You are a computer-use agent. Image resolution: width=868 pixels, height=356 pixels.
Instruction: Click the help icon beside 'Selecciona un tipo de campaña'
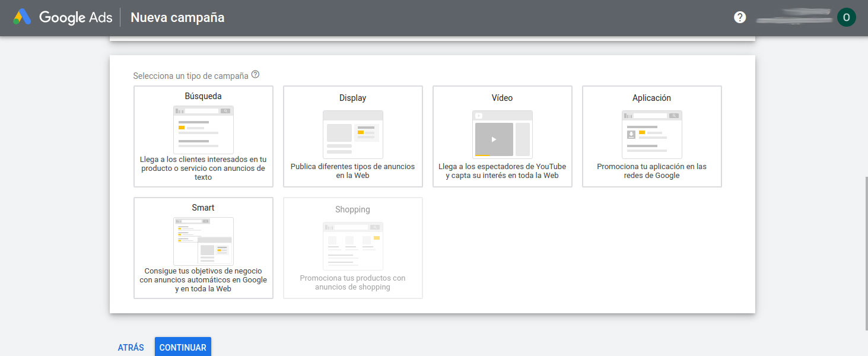click(x=256, y=75)
